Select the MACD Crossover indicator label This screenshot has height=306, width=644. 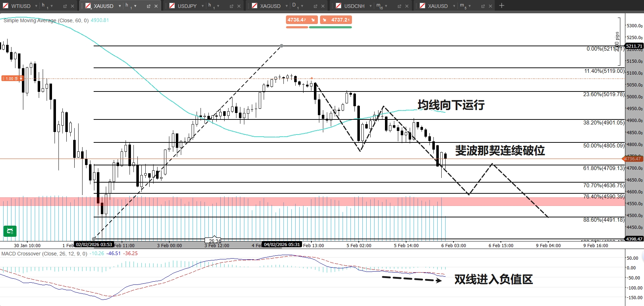(44, 254)
